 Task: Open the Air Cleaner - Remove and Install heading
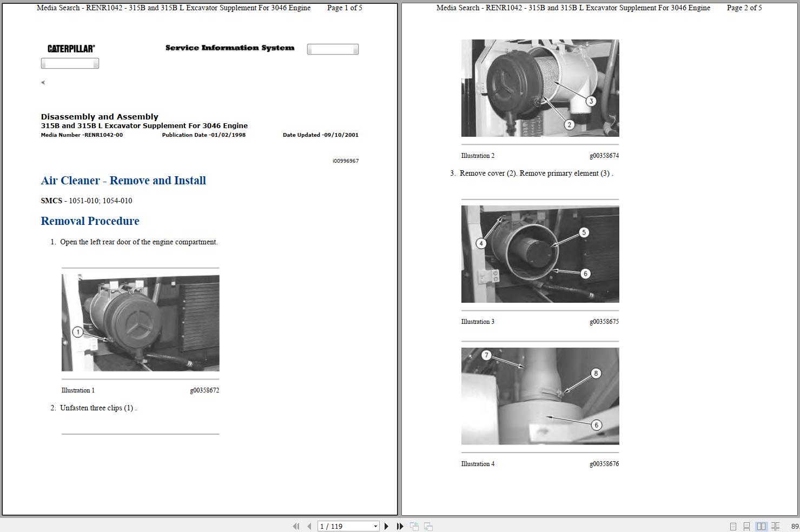click(123, 180)
